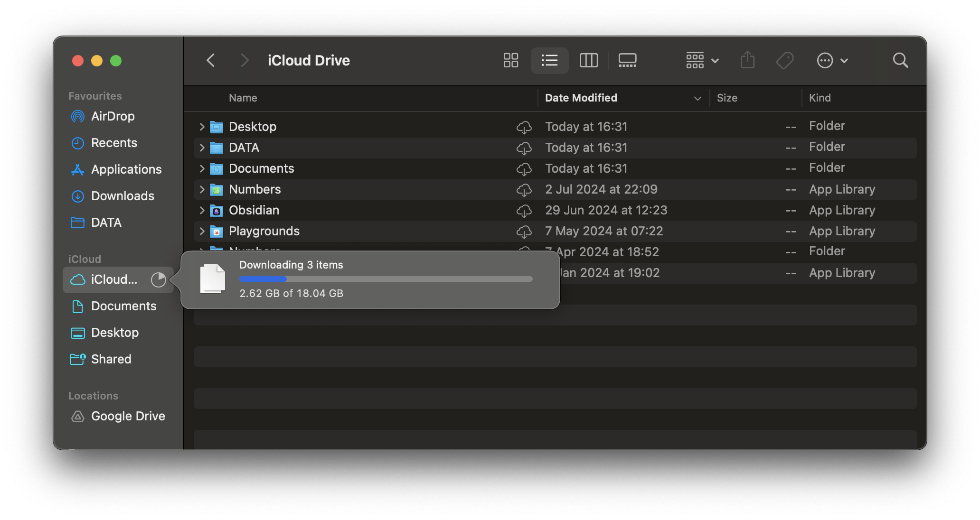
Task: Sort by Kind column header
Action: pyautogui.click(x=820, y=98)
